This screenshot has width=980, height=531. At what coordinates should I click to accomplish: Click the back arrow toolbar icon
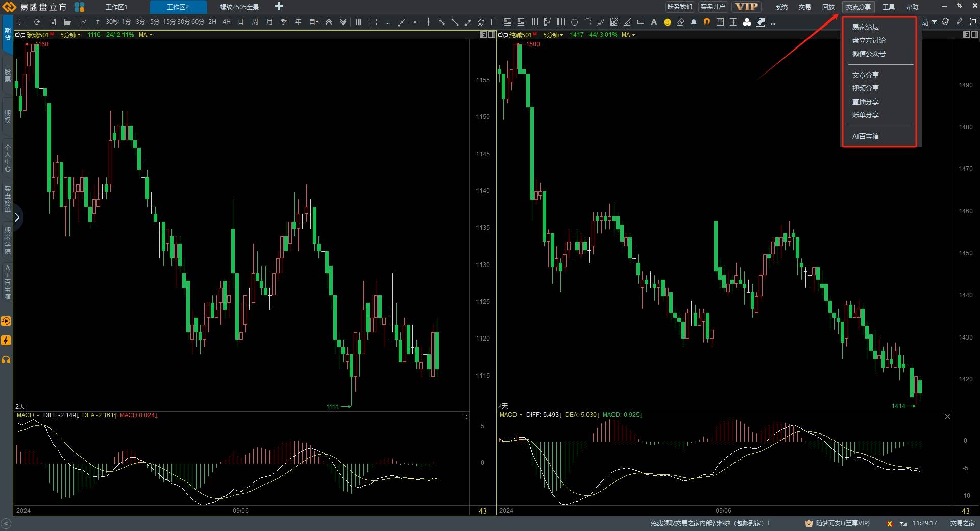20,22
